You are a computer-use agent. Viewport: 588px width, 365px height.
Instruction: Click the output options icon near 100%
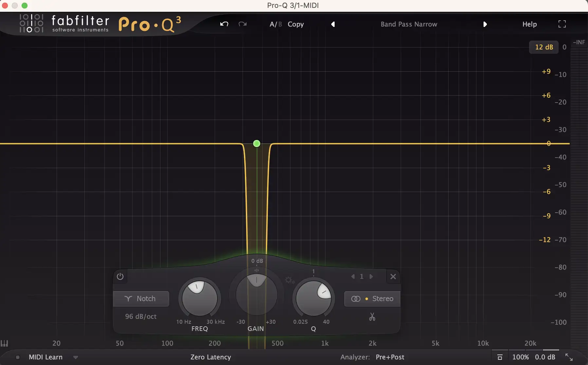click(x=500, y=357)
